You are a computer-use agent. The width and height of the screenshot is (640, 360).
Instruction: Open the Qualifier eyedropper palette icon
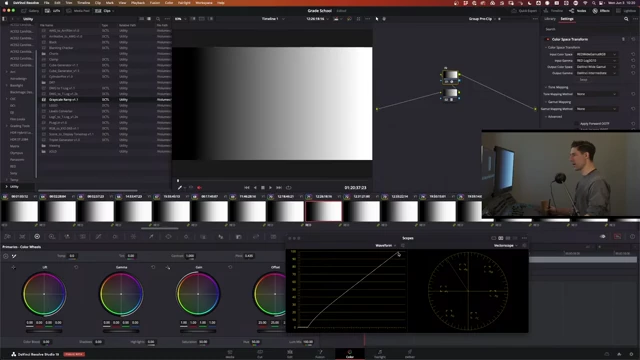point(151,237)
